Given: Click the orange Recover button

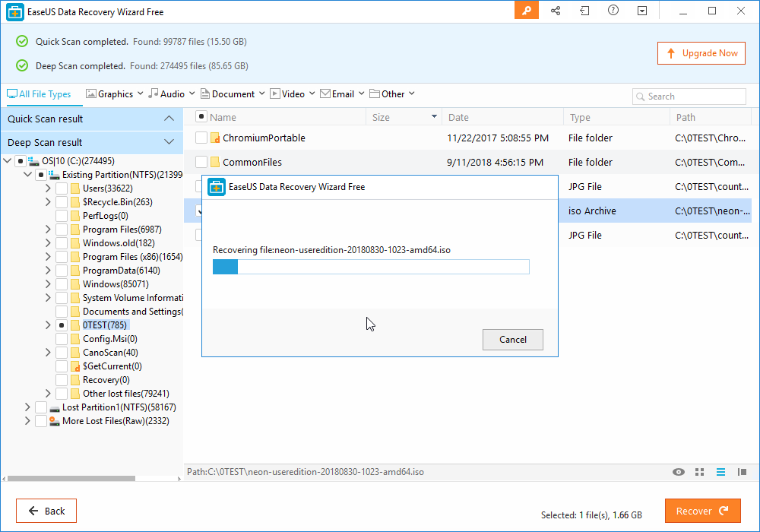Looking at the screenshot, I should click(x=702, y=511).
